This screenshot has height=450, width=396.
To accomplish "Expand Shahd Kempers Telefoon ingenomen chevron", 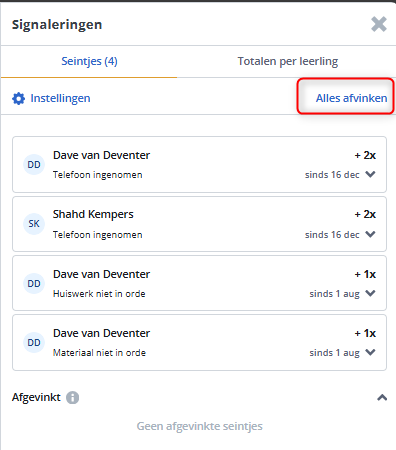I will click(370, 234).
